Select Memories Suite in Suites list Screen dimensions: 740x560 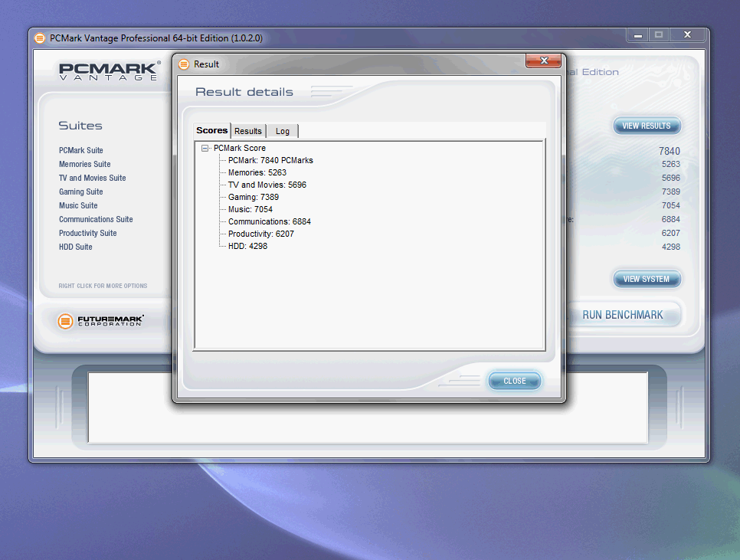coord(84,164)
